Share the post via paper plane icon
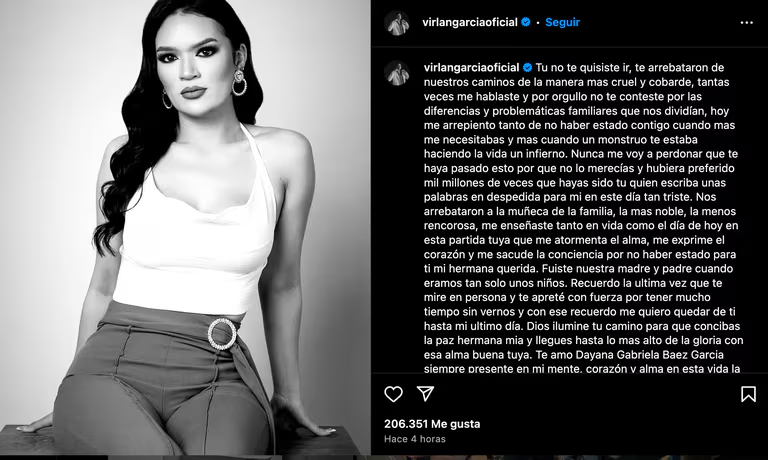 click(x=425, y=393)
